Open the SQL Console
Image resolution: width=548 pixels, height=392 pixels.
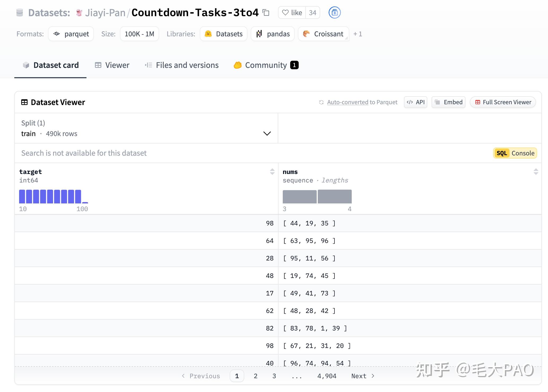pos(514,153)
